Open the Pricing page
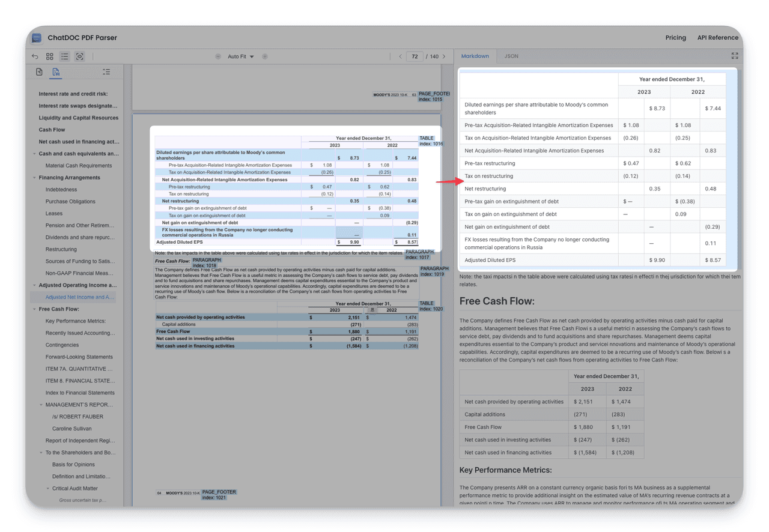769x532 pixels. pos(675,37)
